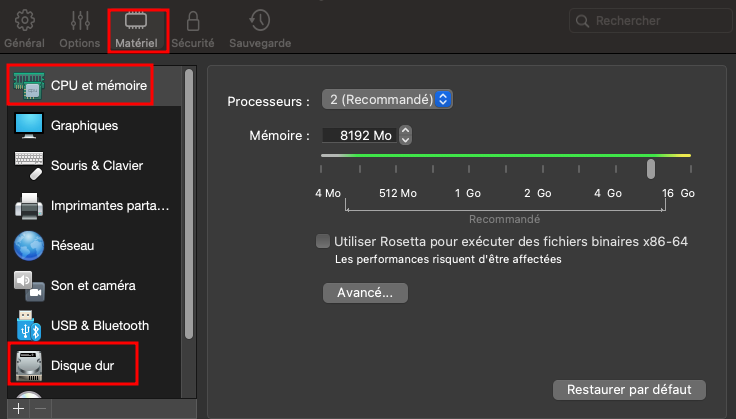
Task: Click the Avancé... button
Action: pyautogui.click(x=365, y=293)
